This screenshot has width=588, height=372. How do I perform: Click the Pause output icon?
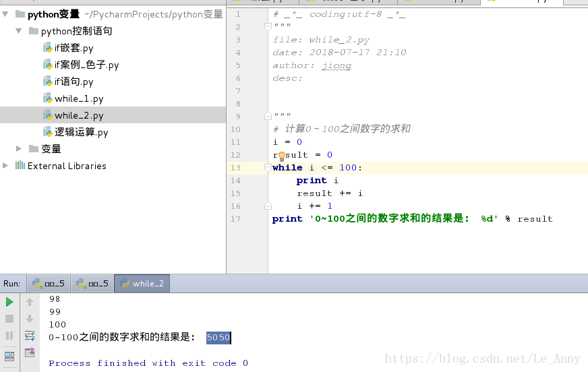9,336
